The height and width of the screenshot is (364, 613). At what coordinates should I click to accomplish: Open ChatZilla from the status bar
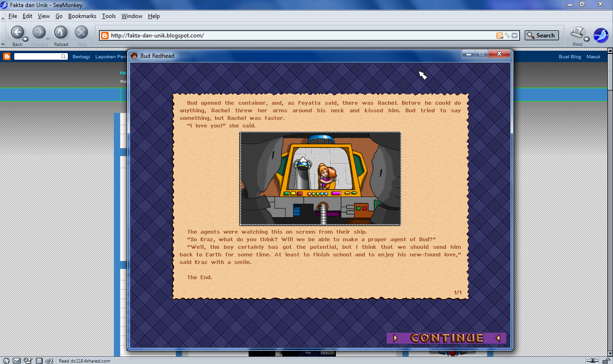49,361
